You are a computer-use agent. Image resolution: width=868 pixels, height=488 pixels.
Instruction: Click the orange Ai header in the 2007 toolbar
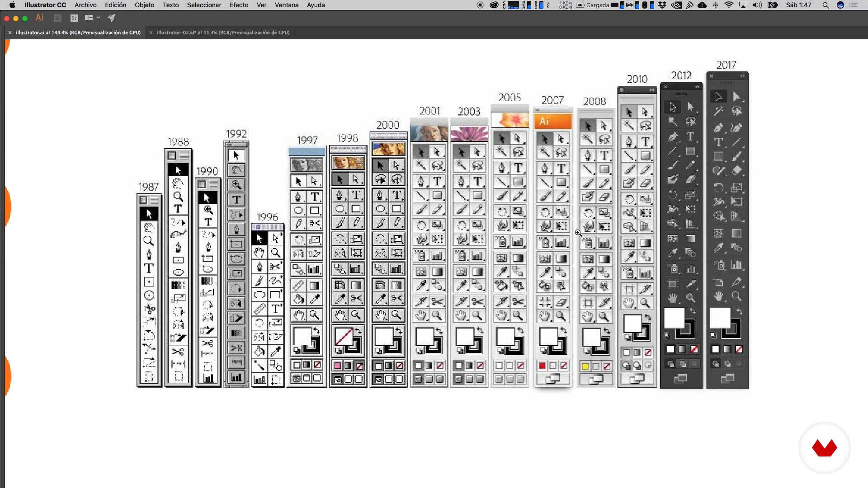click(x=553, y=121)
